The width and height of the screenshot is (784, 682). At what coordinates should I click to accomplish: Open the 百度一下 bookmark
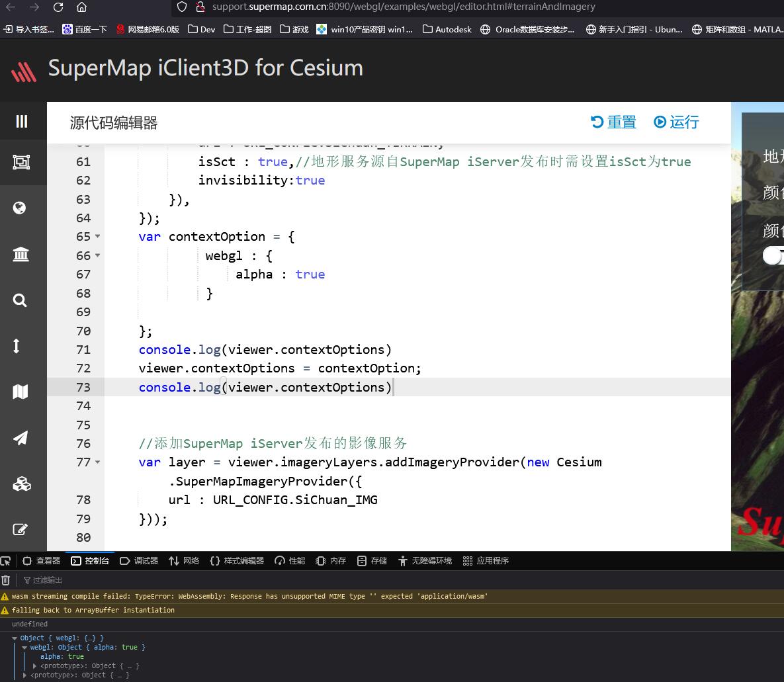tap(85, 30)
